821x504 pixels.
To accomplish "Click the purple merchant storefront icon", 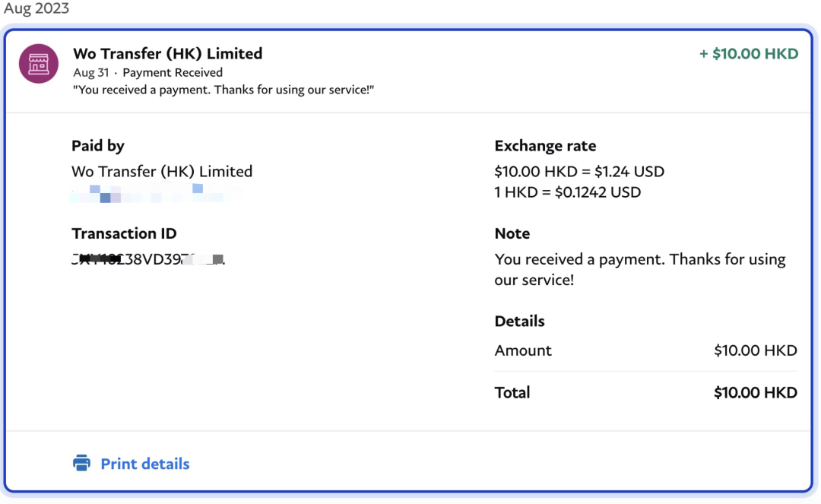I will point(39,64).
